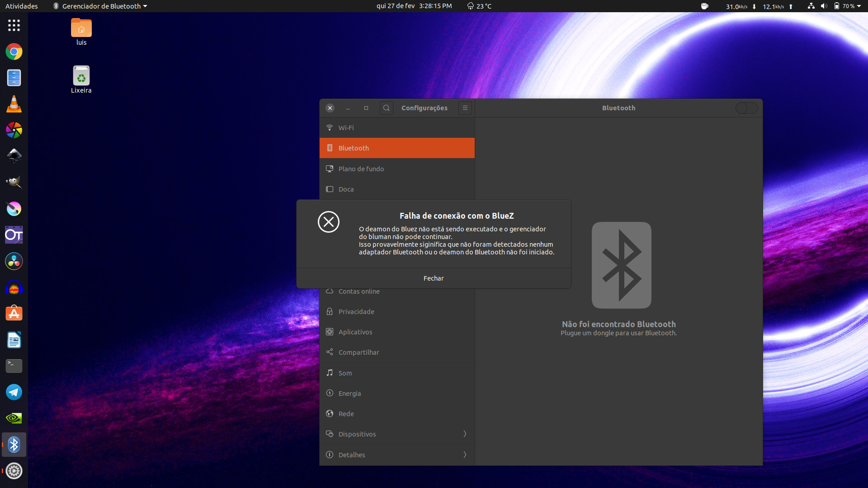
Task: Launch DaVinci Resolve from the dock
Action: click(x=14, y=261)
